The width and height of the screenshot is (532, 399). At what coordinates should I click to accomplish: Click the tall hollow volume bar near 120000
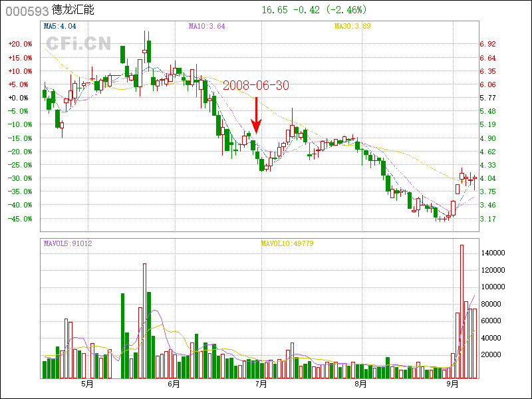tap(144, 321)
